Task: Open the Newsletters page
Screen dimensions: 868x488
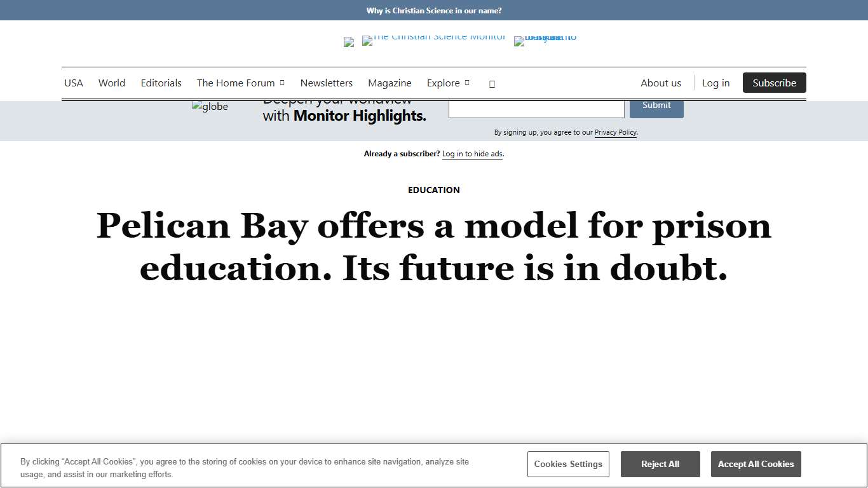Action: pos(326,83)
